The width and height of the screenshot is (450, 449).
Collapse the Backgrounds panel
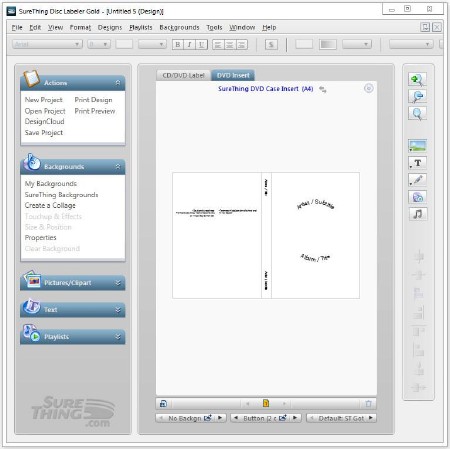click(x=118, y=166)
